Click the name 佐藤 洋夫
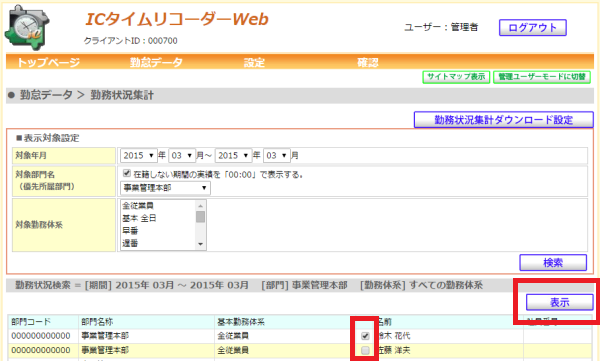The height and width of the screenshot is (361, 600). 394,350
